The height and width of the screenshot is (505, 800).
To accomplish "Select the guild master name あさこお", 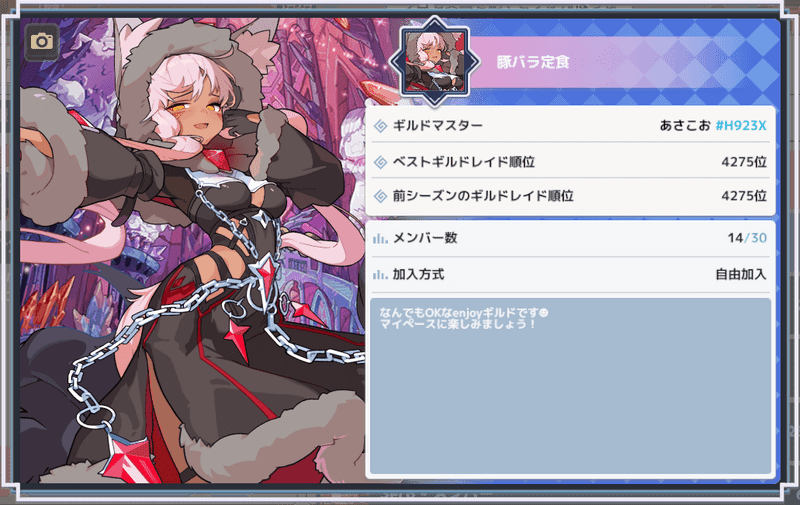I will 685,125.
